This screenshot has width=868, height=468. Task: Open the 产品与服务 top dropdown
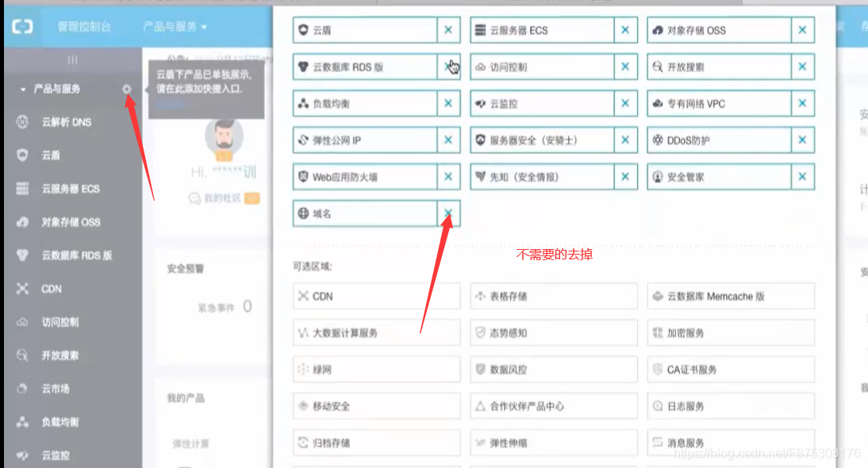[175, 26]
